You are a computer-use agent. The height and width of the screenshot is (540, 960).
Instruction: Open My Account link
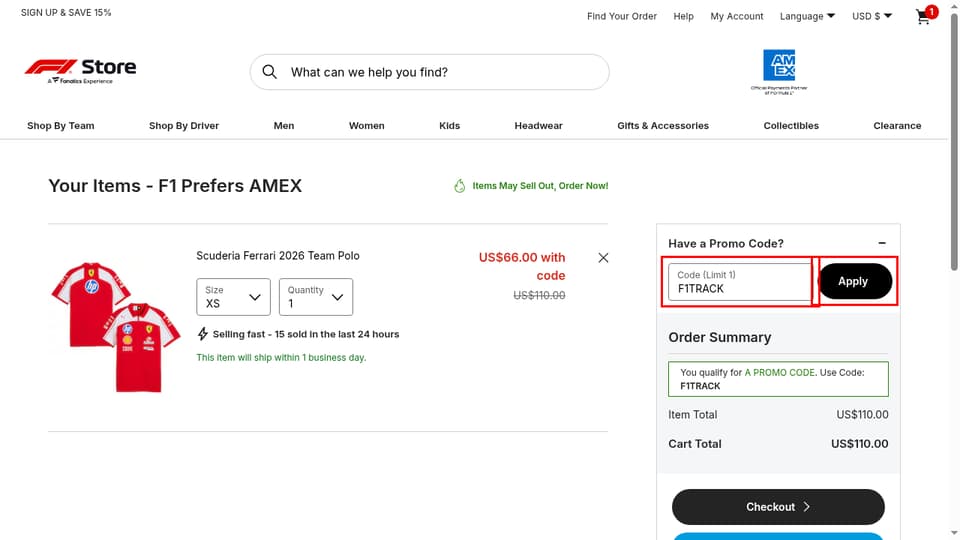pyautogui.click(x=737, y=16)
